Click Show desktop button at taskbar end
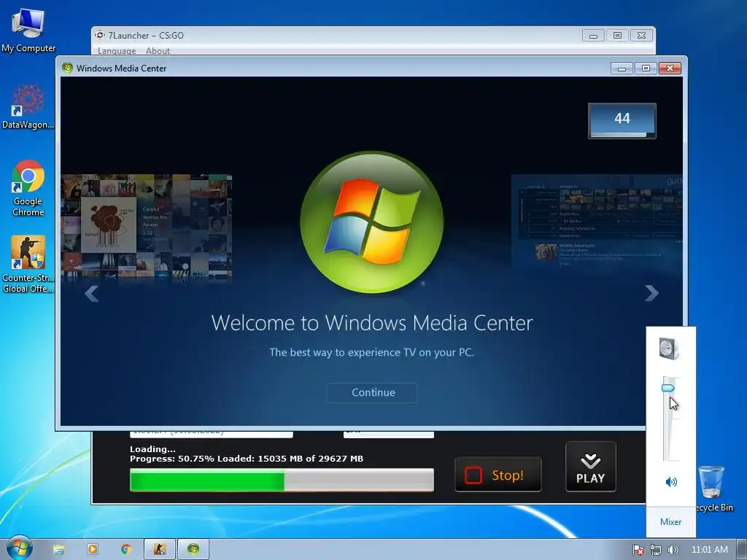747x560 pixels. tap(742, 549)
